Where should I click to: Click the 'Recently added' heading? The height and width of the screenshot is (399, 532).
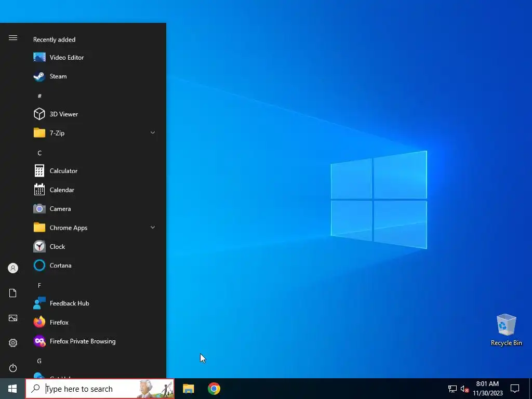(x=54, y=39)
